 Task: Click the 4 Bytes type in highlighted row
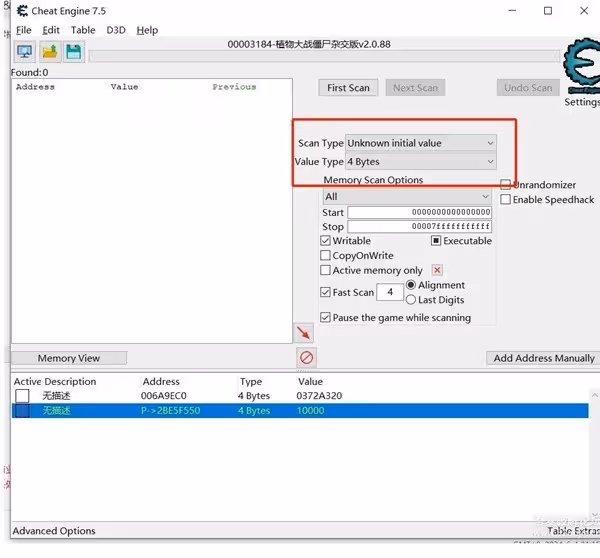pos(254,411)
